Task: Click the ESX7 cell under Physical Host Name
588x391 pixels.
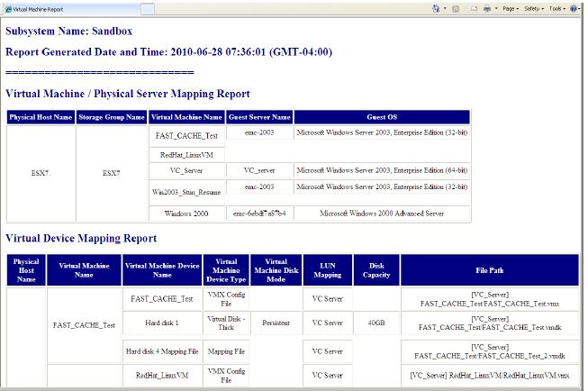Action: coord(41,173)
